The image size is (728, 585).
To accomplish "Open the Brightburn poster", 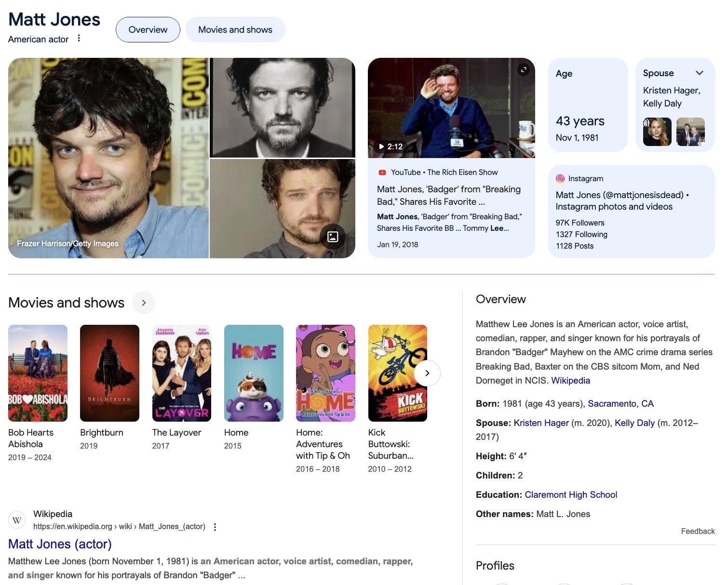I will click(x=109, y=373).
